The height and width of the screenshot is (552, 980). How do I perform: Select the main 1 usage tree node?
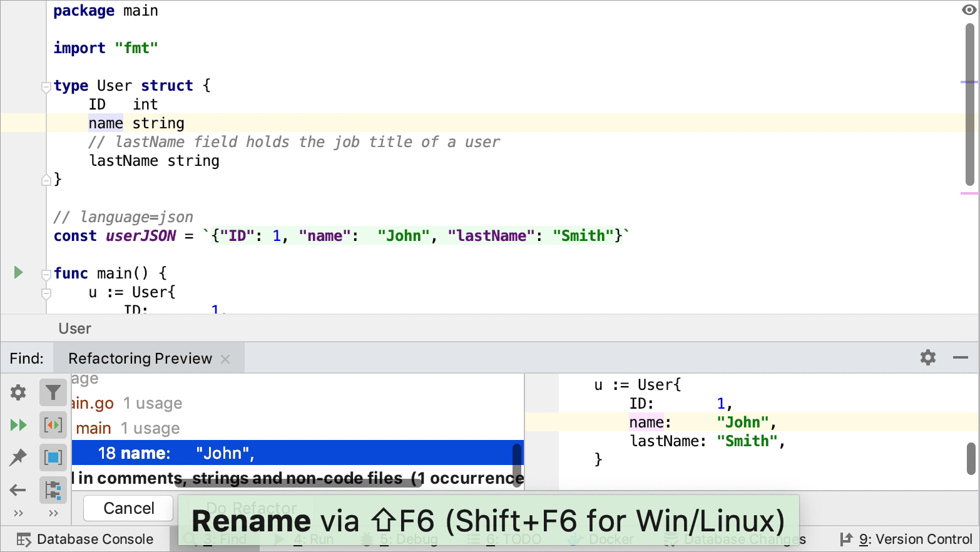128,428
